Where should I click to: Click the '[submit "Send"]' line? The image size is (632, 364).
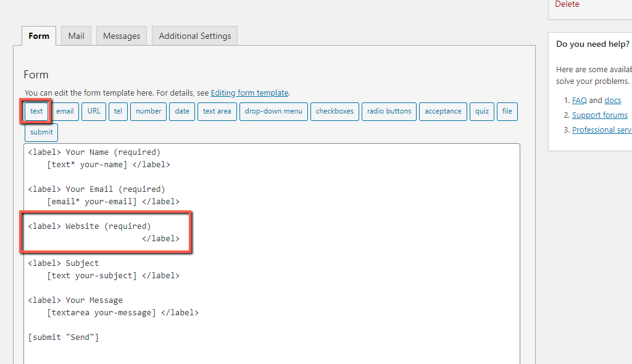[64, 337]
